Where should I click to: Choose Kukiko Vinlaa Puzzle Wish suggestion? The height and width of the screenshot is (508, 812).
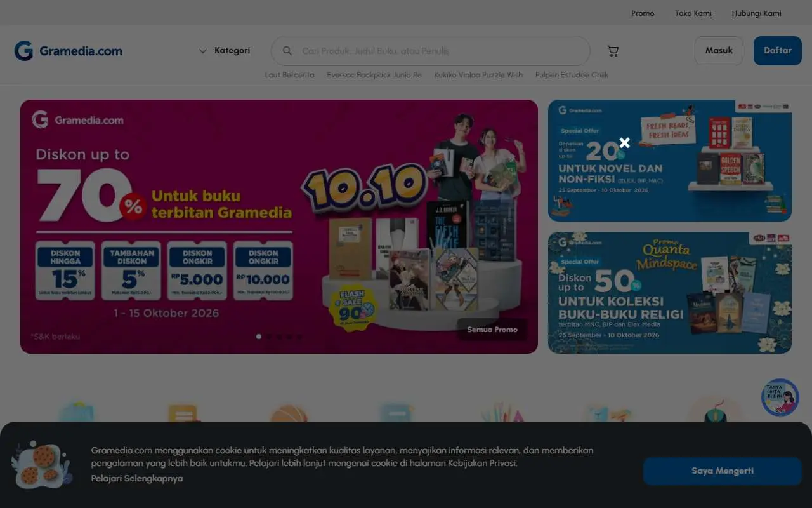[478, 75]
